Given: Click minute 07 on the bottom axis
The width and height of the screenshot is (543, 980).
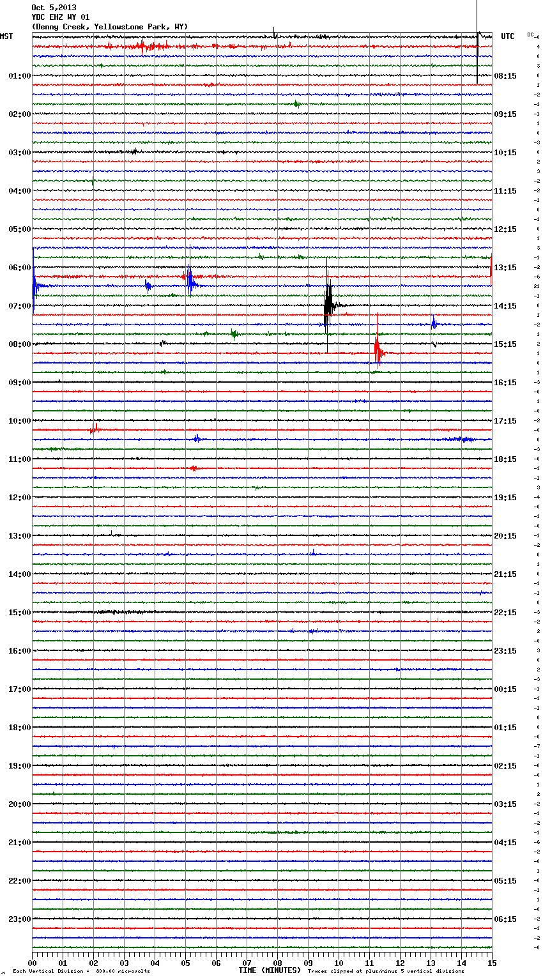Looking at the screenshot, I should (x=247, y=963).
